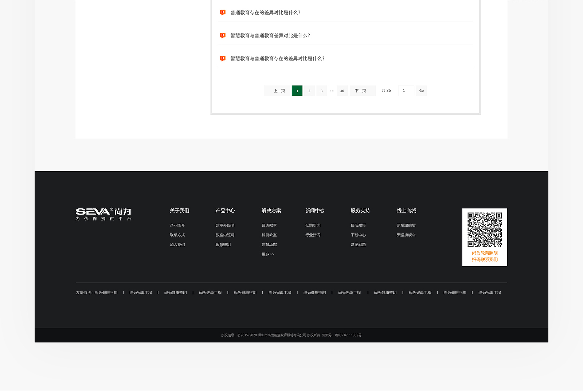
Task: Open the 教室内照明 product link
Action: pos(225,235)
